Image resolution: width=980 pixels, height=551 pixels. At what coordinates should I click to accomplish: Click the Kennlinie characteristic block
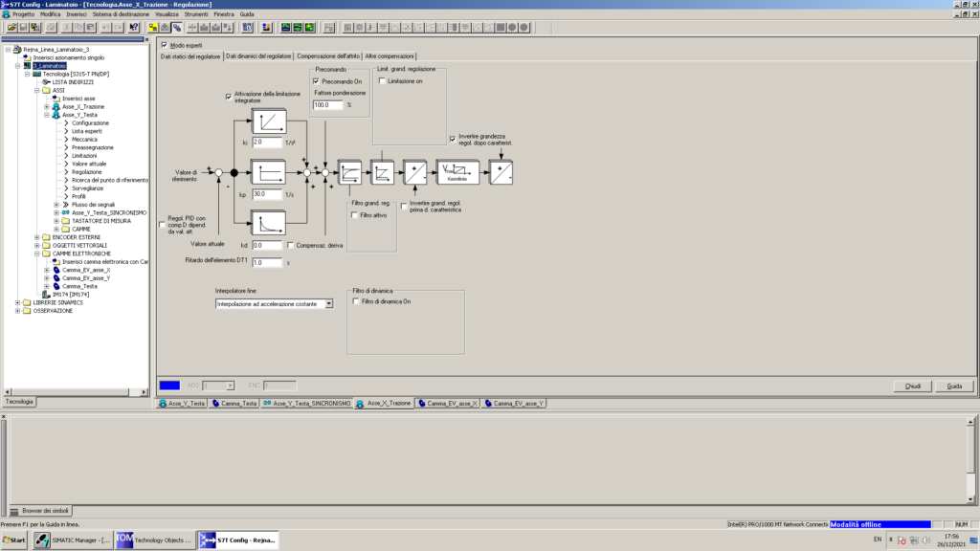coord(457,172)
